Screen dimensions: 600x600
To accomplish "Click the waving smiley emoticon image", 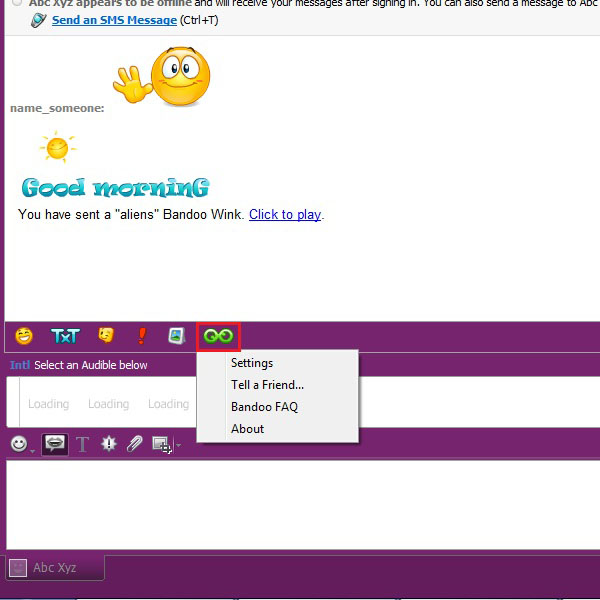I will tap(161, 76).
